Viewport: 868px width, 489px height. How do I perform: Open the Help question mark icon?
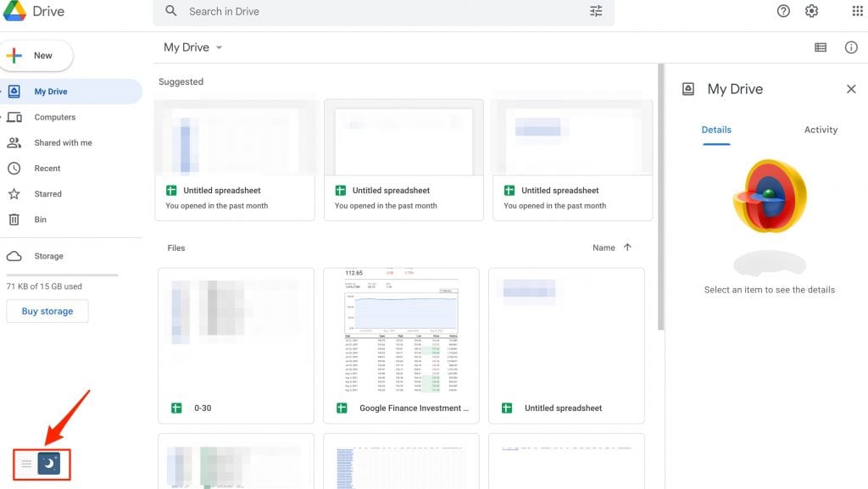pos(783,11)
